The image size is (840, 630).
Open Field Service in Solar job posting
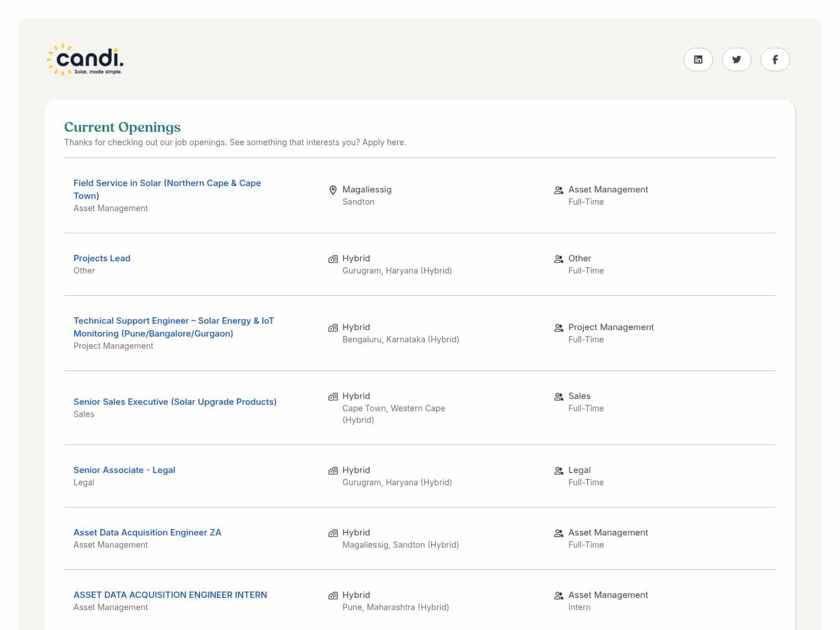(x=167, y=189)
